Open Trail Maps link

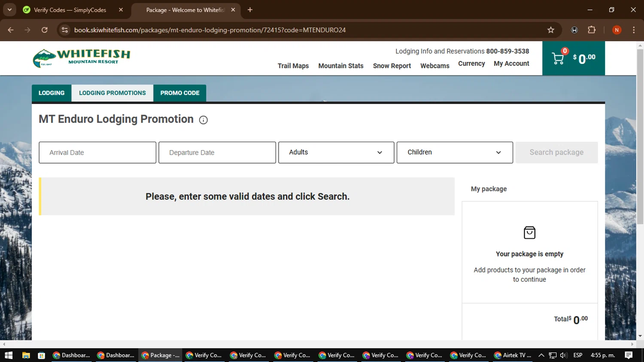click(293, 66)
